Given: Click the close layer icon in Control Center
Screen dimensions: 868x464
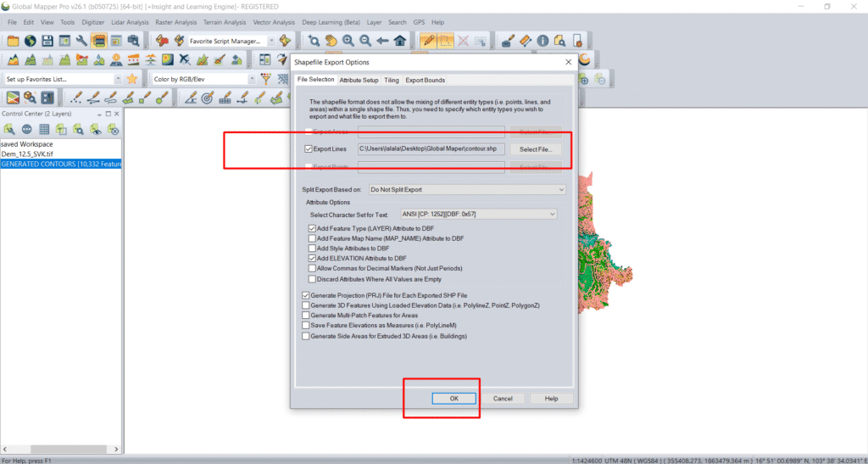Looking at the screenshot, I should tap(113, 129).
